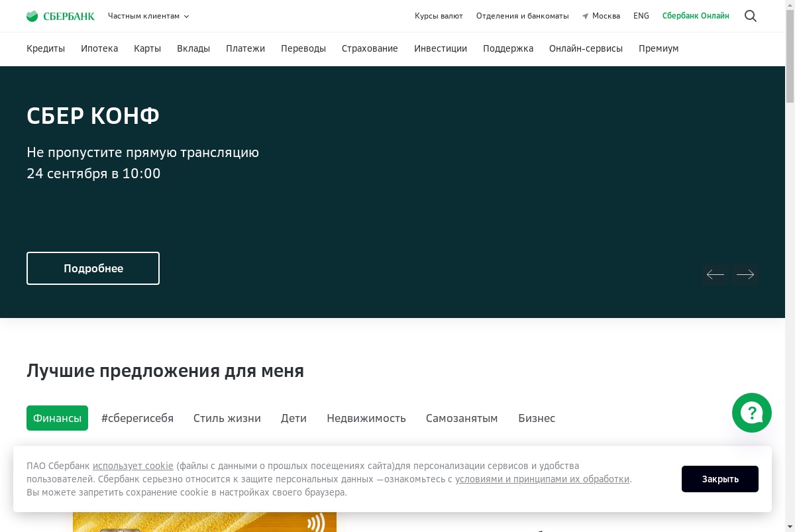Screen dimensions: 795x532
Task: Open Сбербанк Онлайн login link
Action: tap(696, 16)
